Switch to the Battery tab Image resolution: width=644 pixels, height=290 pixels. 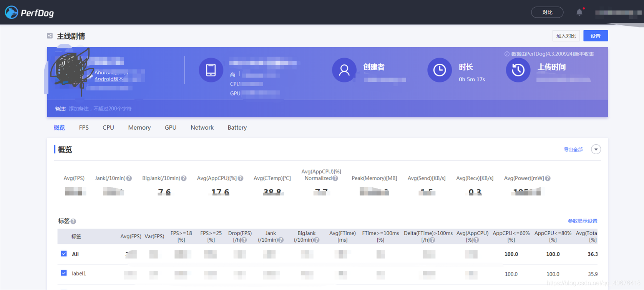tap(237, 127)
